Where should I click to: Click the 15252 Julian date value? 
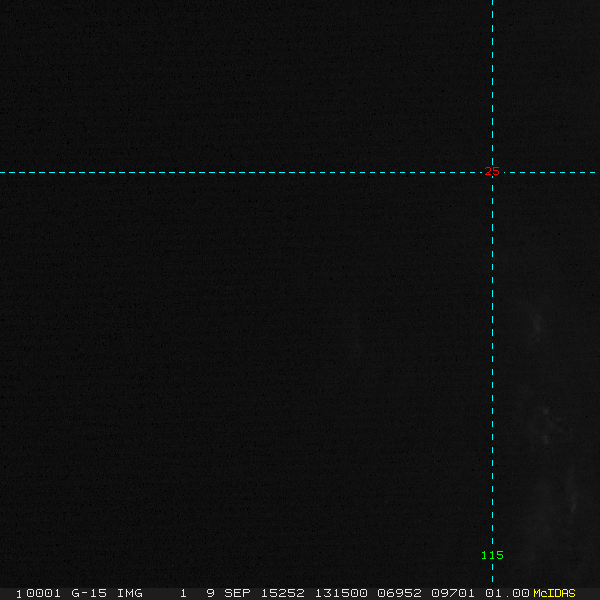[283, 593]
